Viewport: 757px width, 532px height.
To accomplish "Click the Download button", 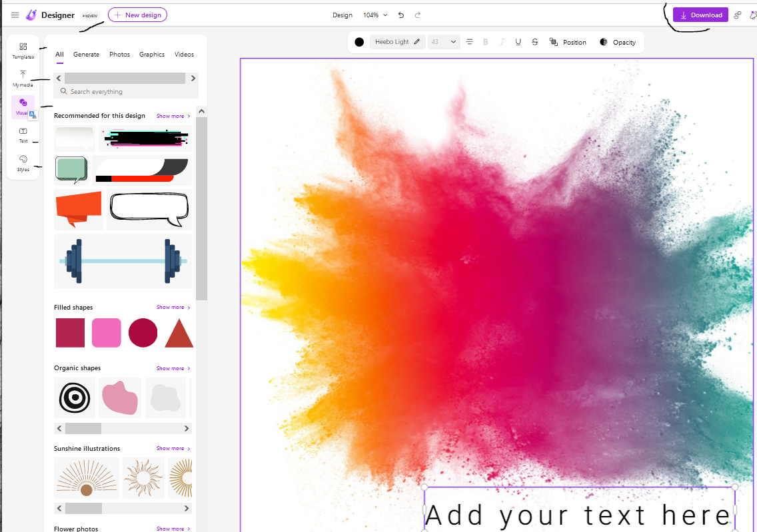I will (x=700, y=15).
